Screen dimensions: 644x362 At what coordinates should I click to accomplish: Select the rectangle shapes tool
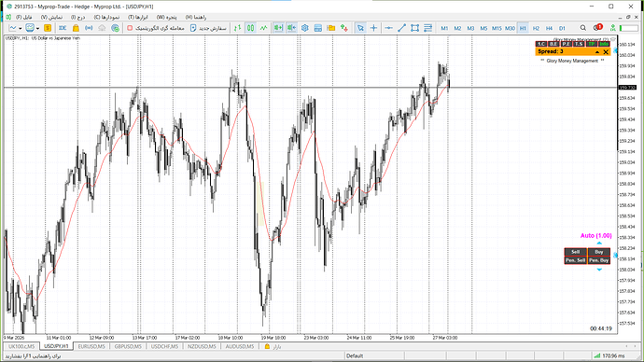point(414,28)
